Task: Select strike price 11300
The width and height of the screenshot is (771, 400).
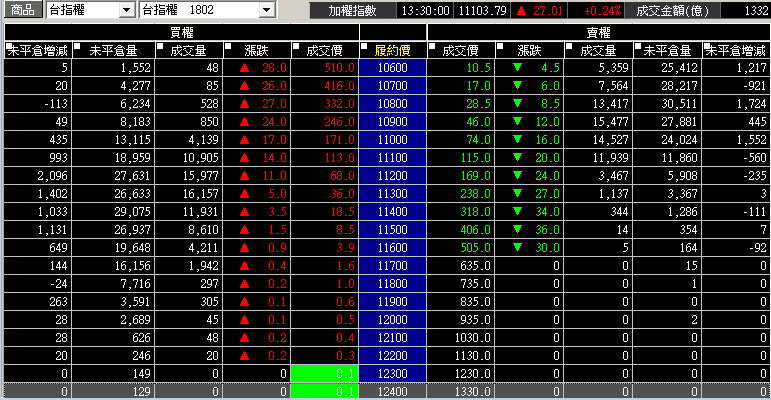Action: coord(392,194)
